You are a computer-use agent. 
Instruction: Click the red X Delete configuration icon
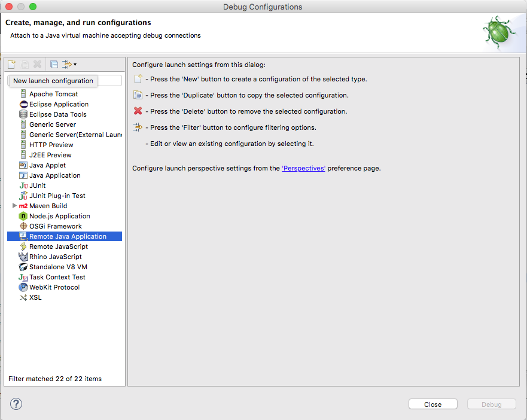click(37, 64)
